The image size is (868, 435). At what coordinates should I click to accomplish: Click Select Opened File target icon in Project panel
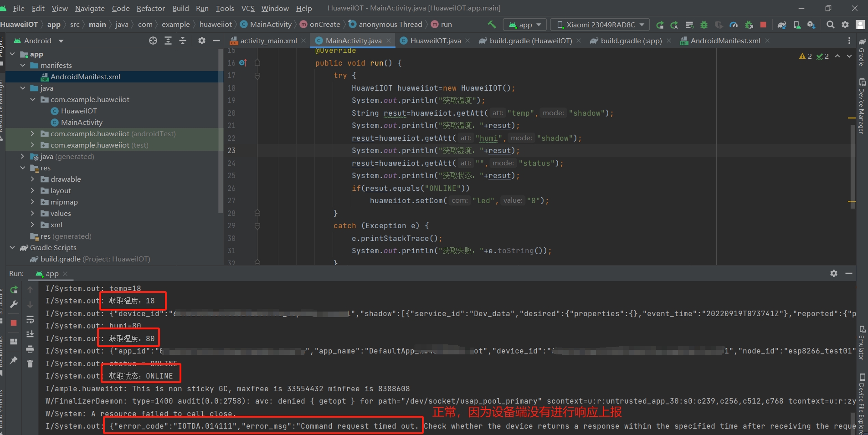click(153, 41)
